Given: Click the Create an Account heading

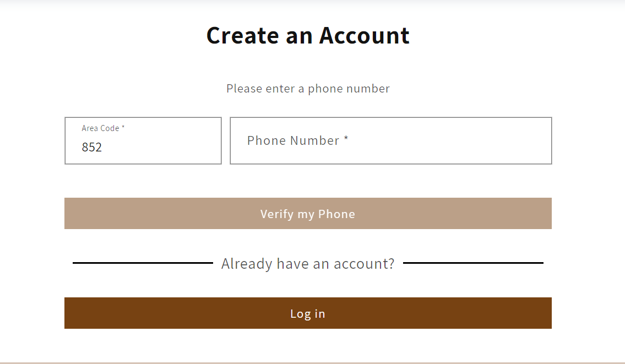Looking at the screenshot, I should [x=308, y=35].
